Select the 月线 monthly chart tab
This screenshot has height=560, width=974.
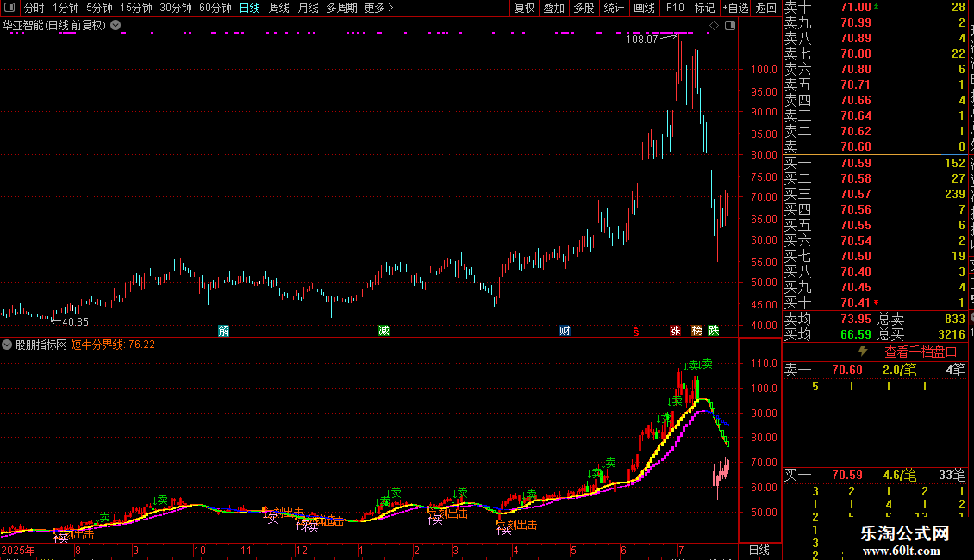pyautogui.click(x=308, y=8)
